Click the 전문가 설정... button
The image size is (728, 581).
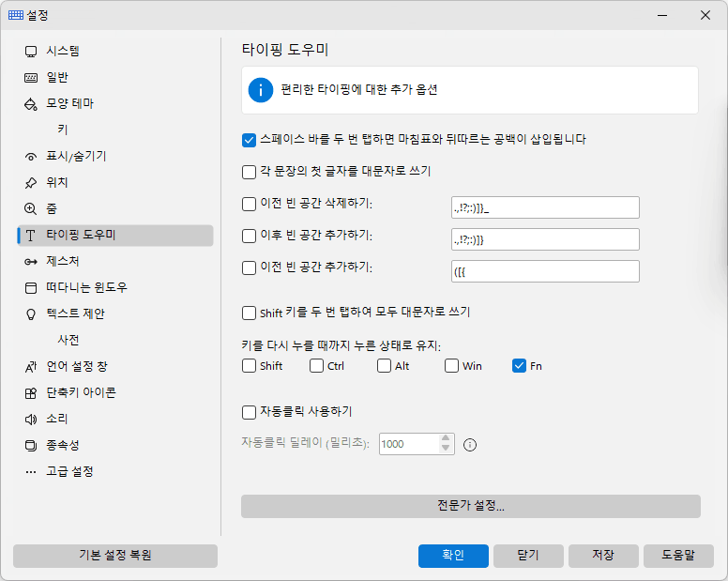[471, 506]
